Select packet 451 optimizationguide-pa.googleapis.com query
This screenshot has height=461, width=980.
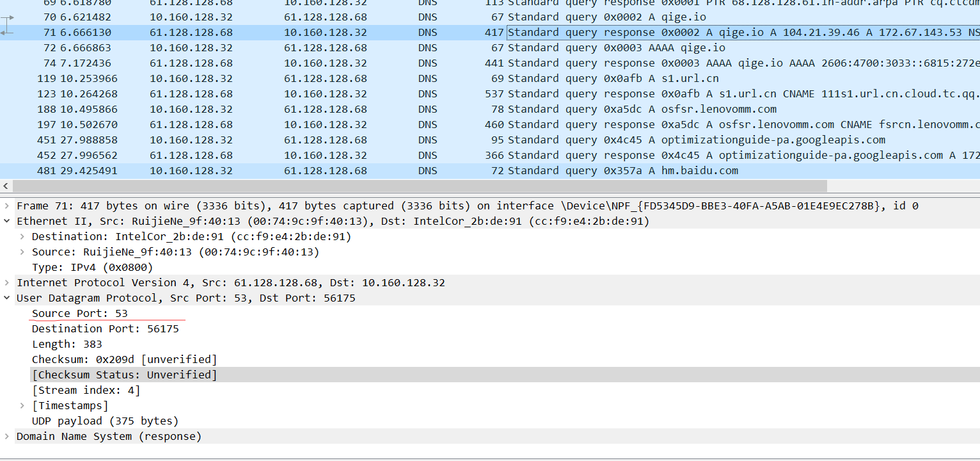490,140
